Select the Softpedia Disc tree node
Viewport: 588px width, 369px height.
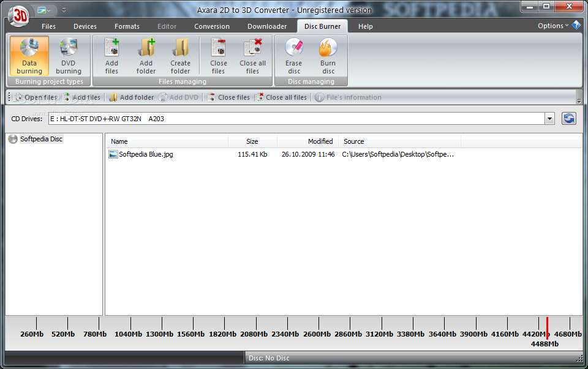tap(41, 139)
